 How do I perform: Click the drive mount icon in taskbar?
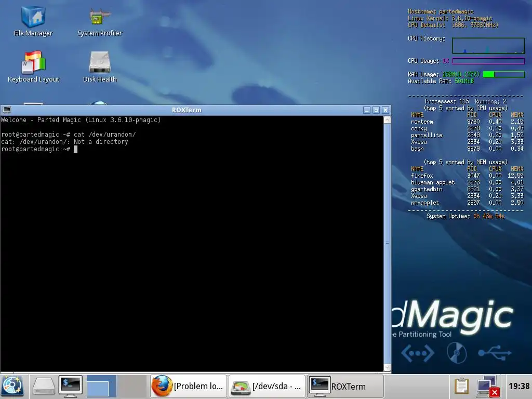[x=44, y=386]
